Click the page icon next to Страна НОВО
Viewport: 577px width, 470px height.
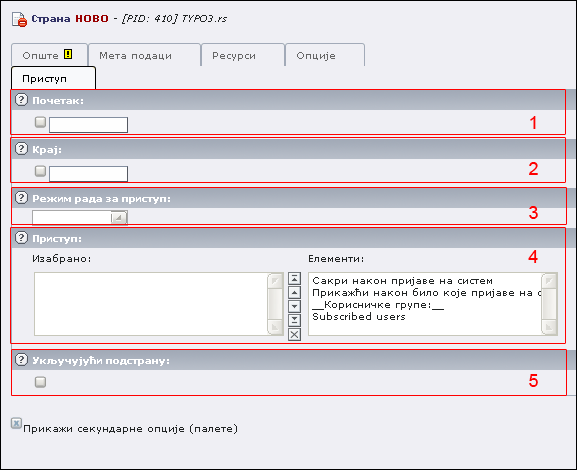click(19, 19)
